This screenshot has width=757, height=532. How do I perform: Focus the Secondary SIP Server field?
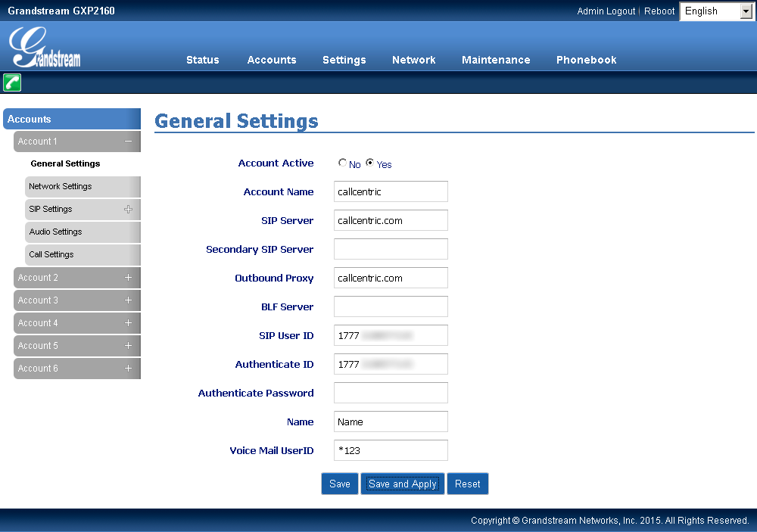(x=391, y=249)
